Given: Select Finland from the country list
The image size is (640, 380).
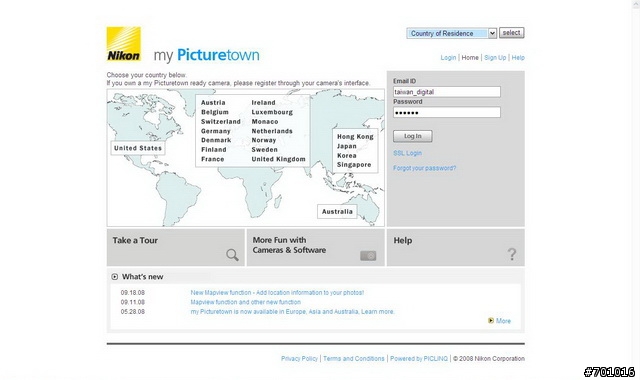Looking at the screenshot, I should click(213, 150).
